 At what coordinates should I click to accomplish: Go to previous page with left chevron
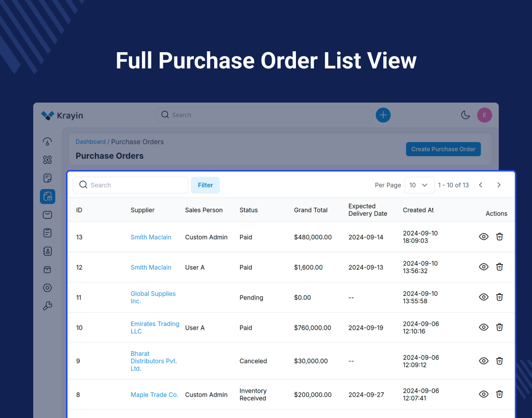pyautogui.click(x=480, y=185)
